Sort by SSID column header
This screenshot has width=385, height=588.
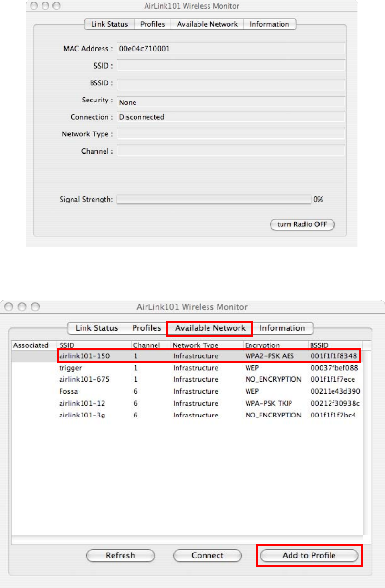(94, 345)
